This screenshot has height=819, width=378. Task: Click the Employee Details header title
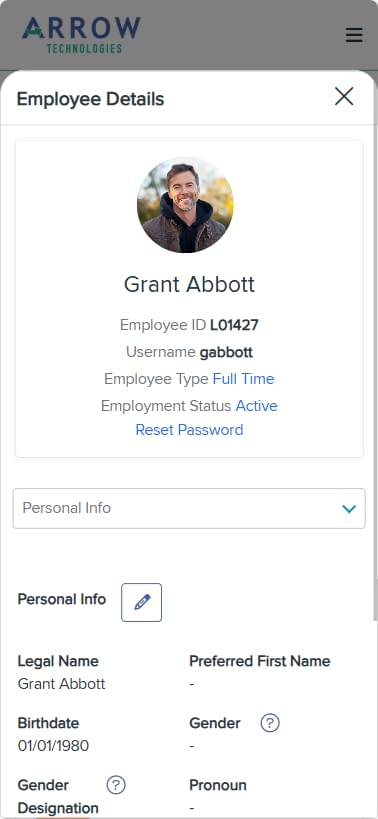click(90, 99)
